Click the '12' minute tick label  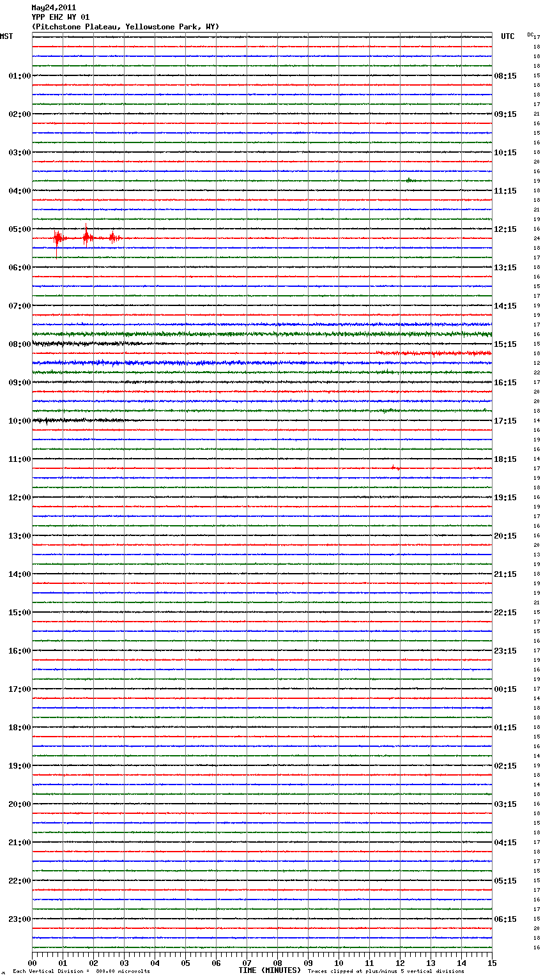coord(400,963)
